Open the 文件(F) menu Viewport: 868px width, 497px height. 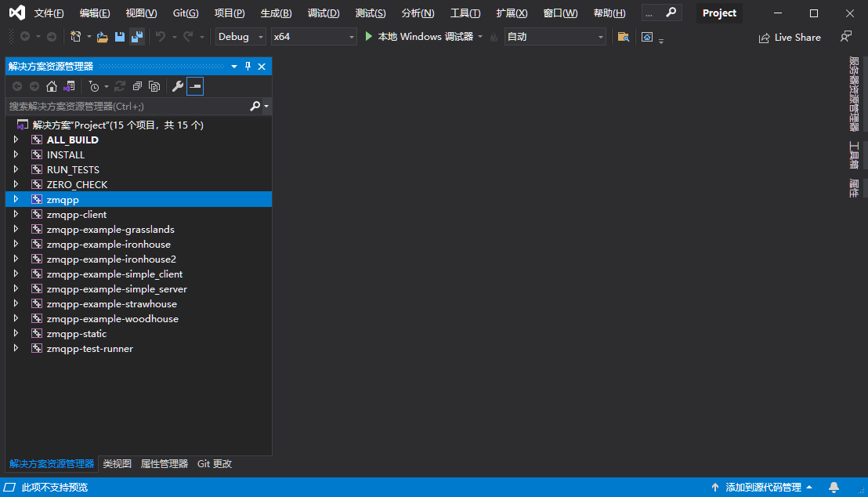click(x=49, y=13)
